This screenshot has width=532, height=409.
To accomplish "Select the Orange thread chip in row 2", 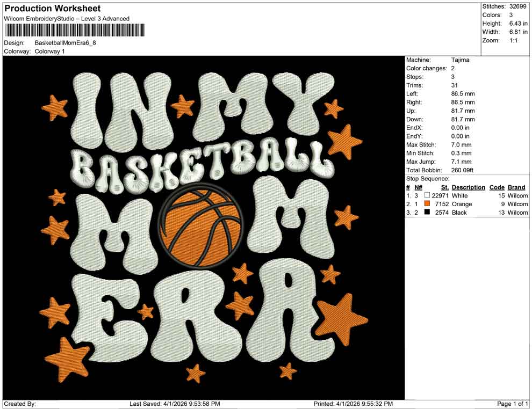I will click(427, 204).
